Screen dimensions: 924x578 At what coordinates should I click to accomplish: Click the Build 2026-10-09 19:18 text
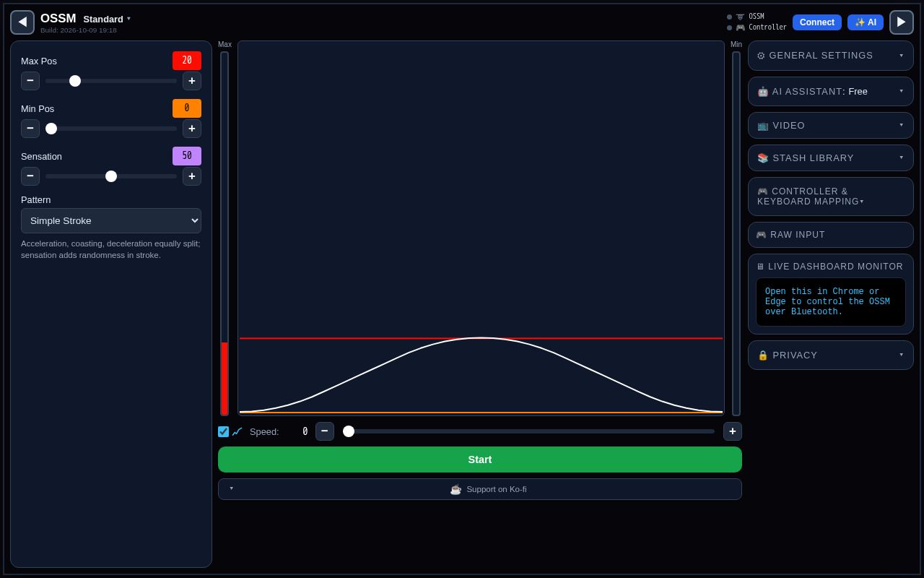click(x=79, y=30)
